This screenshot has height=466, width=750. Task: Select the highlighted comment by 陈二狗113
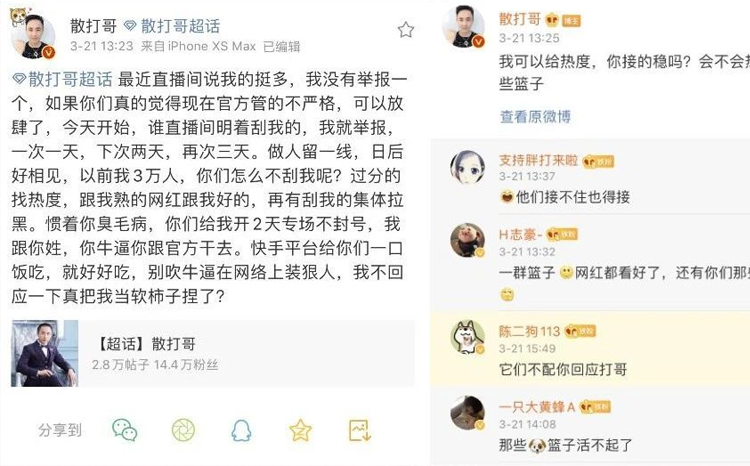pos(590,349)
